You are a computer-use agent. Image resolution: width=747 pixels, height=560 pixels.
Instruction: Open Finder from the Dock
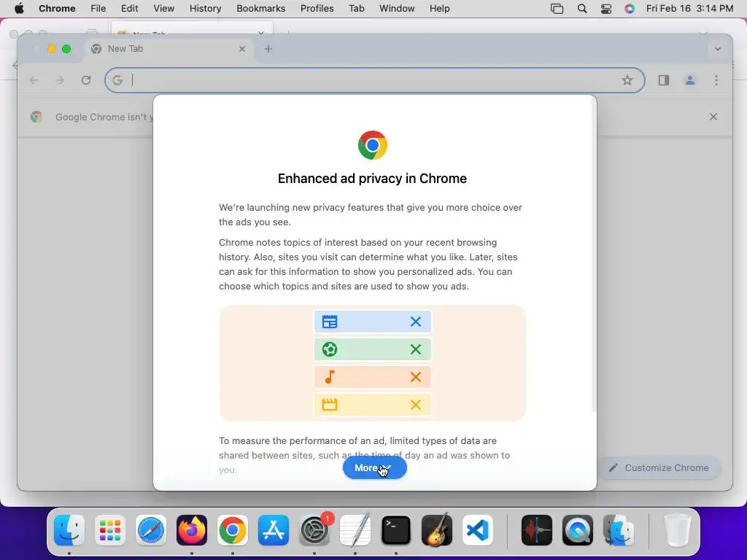point(69,530)
